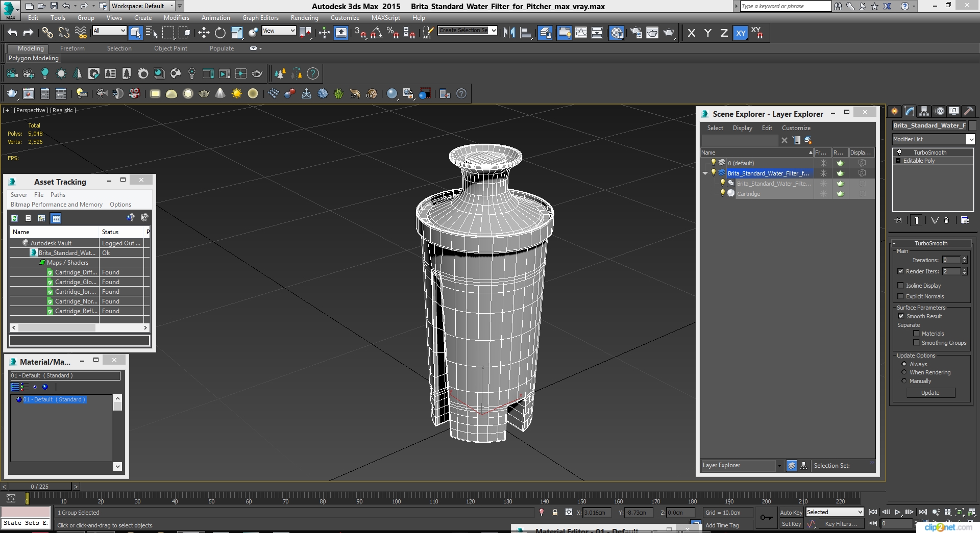Viewport: 980px width, 533px height.
Task: Select the Manually update option
Action: 904,381
